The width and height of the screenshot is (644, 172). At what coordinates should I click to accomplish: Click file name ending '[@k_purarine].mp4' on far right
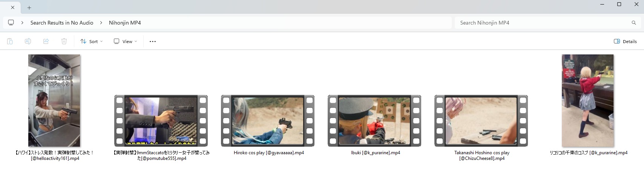[x=589, y=153]
